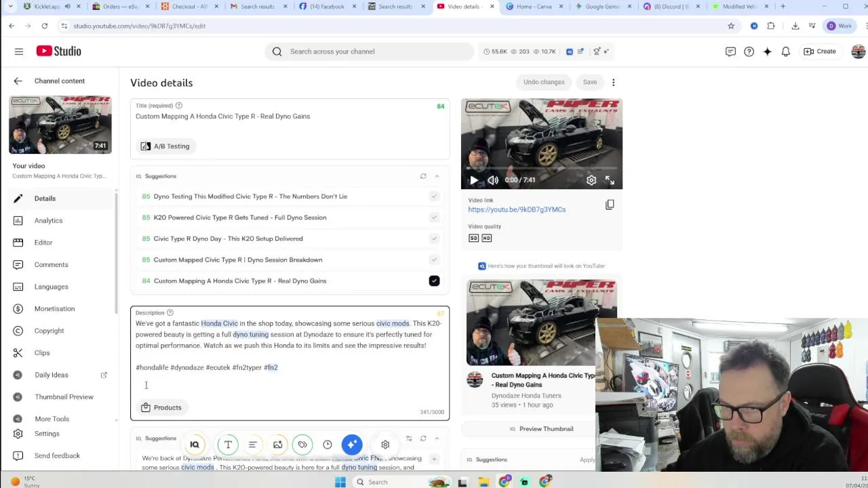Open the three-dot more options menu
Image resolution: width=868 pixels, height=488 pixels.
(x=613, y=82)
